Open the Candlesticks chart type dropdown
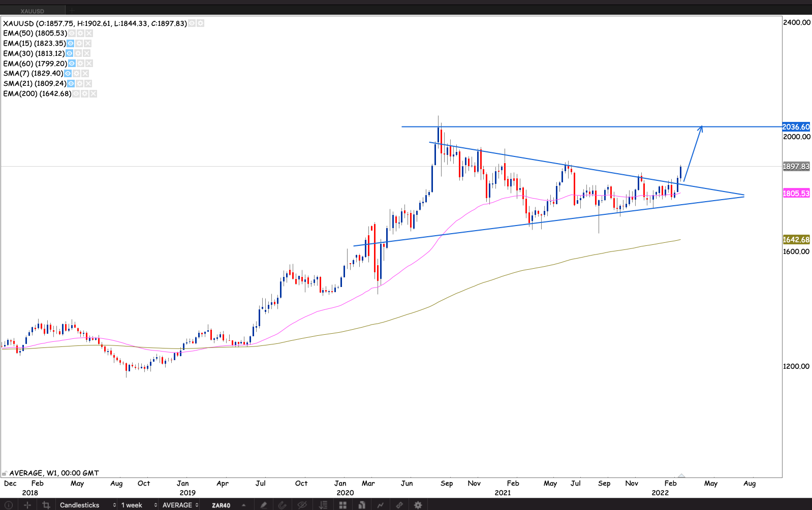The image size is (812, 510). click(x=87, y=505)
